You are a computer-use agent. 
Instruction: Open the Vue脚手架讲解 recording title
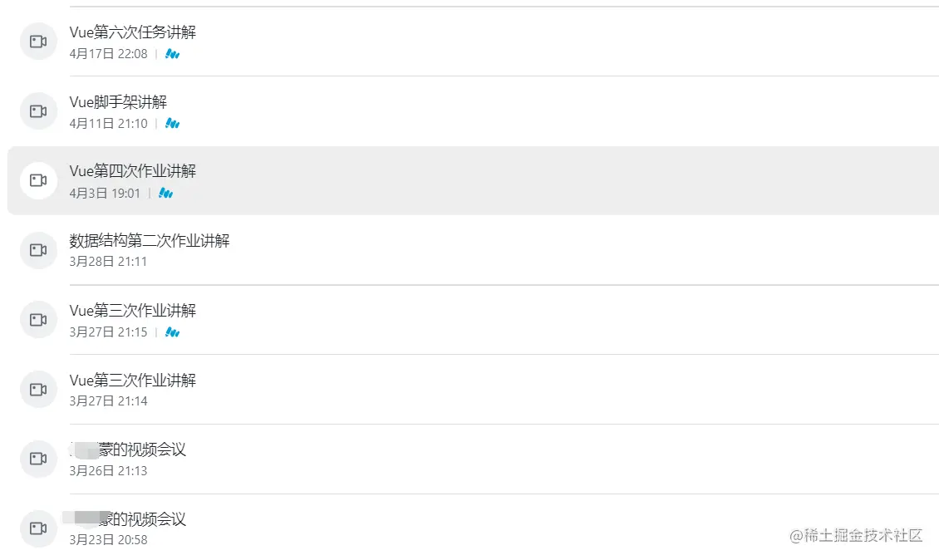118,102
